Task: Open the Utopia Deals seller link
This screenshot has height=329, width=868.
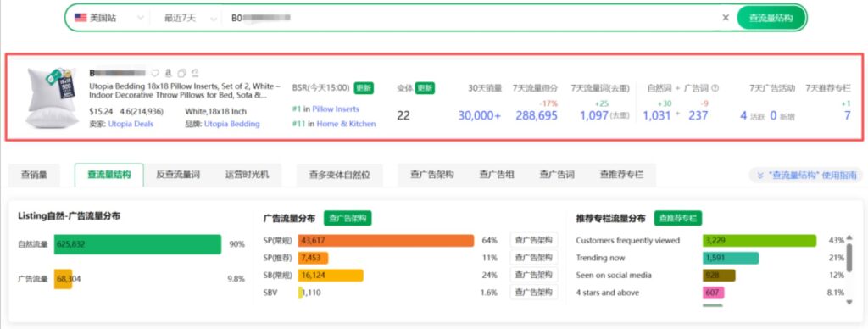Action: click(x=131, y=124)
